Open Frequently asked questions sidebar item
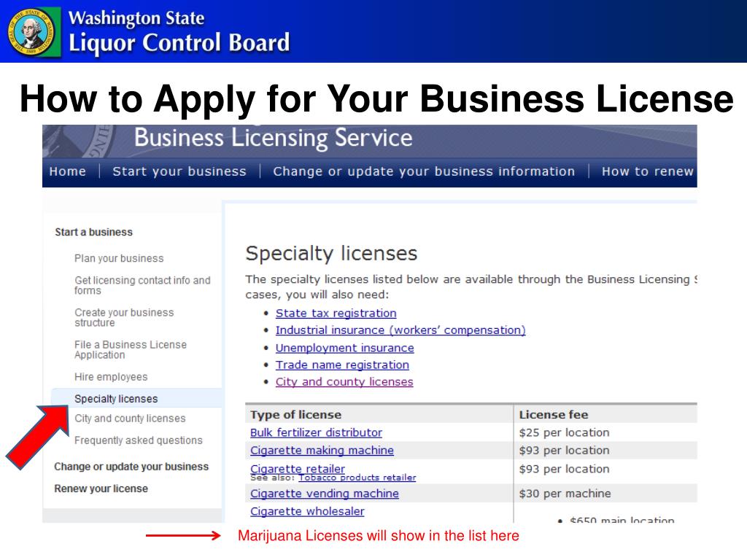This screenshot has height=560, width=747. tap(138, 440)
